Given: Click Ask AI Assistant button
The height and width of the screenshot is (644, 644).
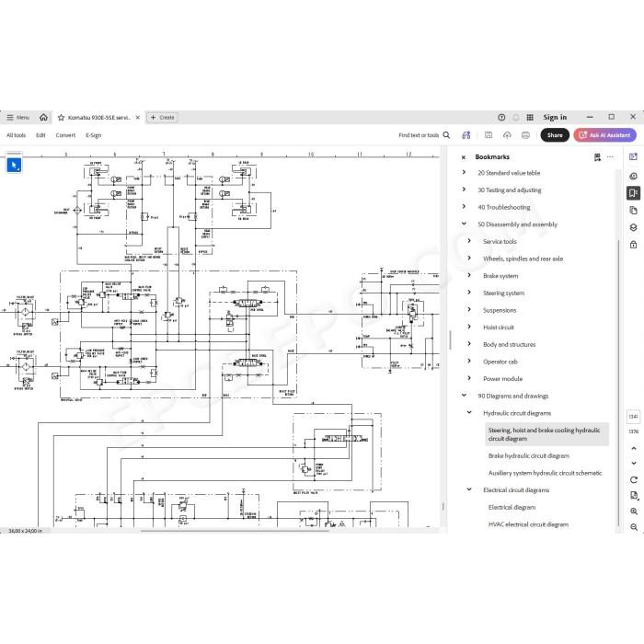Looking at the screenshot, I should (605, 135).
